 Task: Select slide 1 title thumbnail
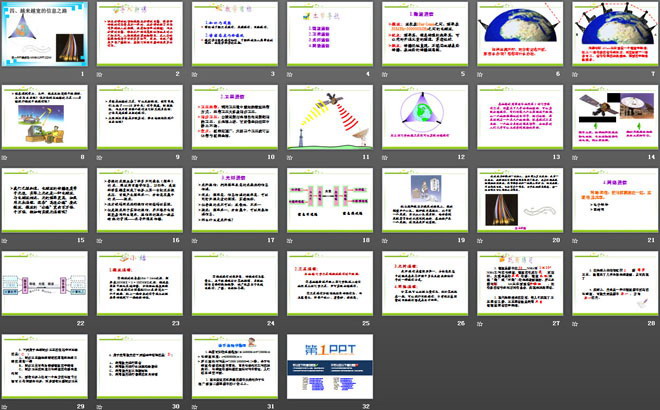[47, 33]
